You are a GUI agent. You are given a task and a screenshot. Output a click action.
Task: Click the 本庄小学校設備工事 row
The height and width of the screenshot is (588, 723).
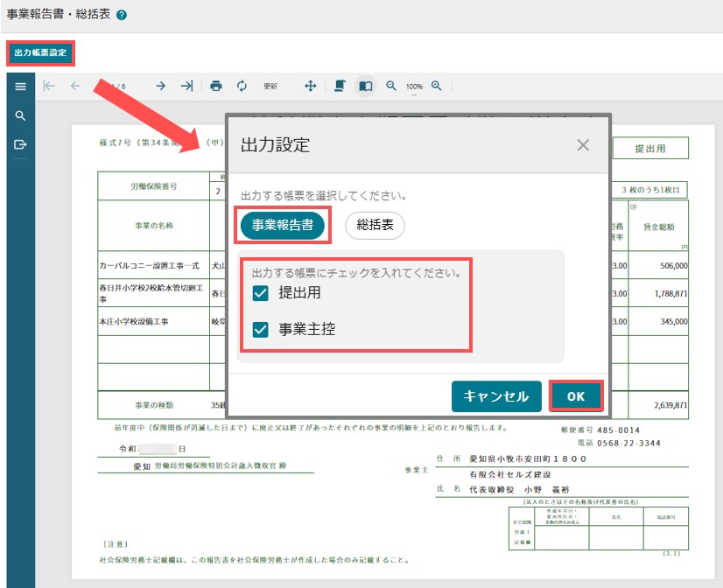click(134, 322)
